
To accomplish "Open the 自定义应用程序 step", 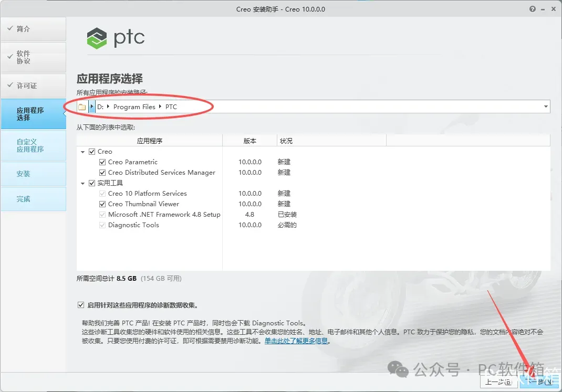I will [33, 145].
